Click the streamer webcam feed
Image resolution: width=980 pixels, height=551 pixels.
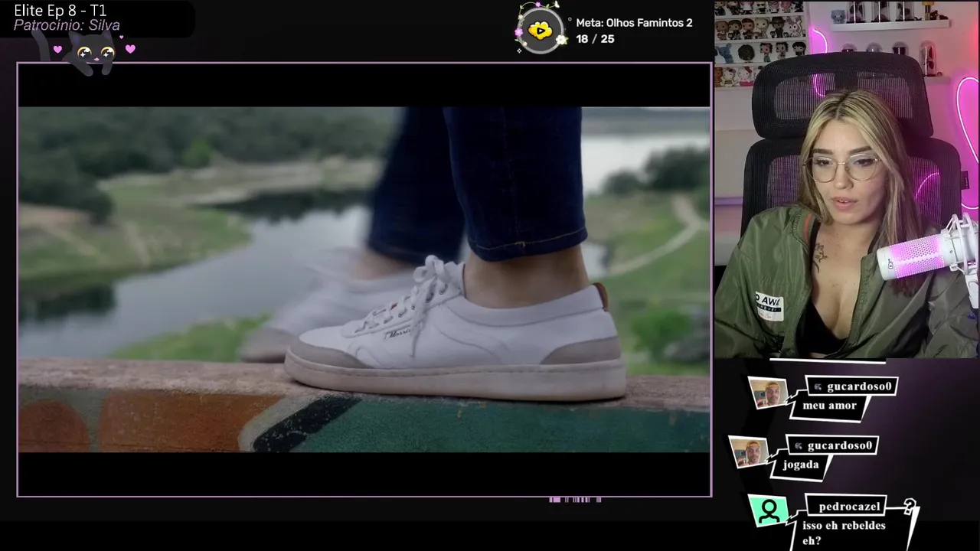click(847, 179)
